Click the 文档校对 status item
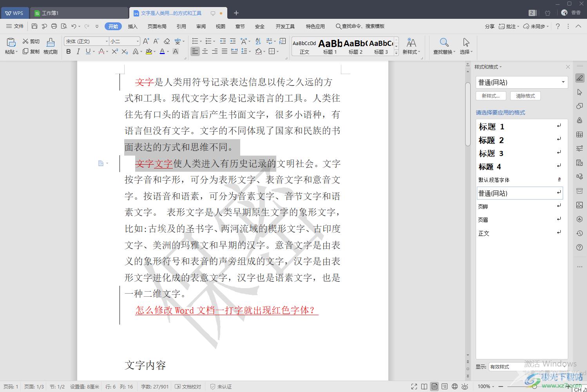This screenshot has width=587, height=392. tap(188, 387)
